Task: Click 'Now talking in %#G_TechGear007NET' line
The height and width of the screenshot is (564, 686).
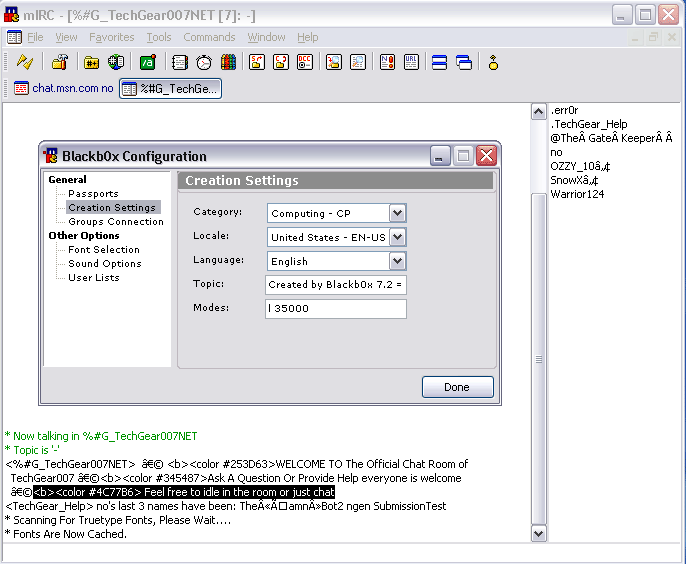Action: [x=101, y=436]
